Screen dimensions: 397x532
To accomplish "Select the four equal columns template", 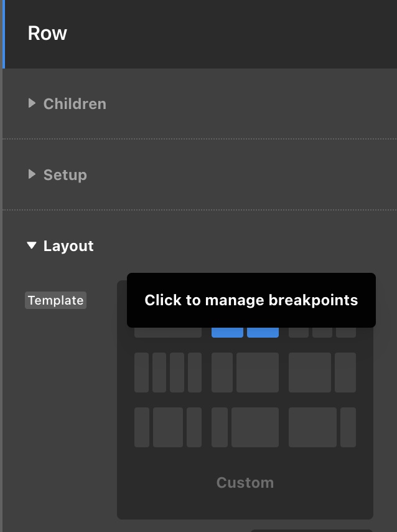I will (168, 373).
